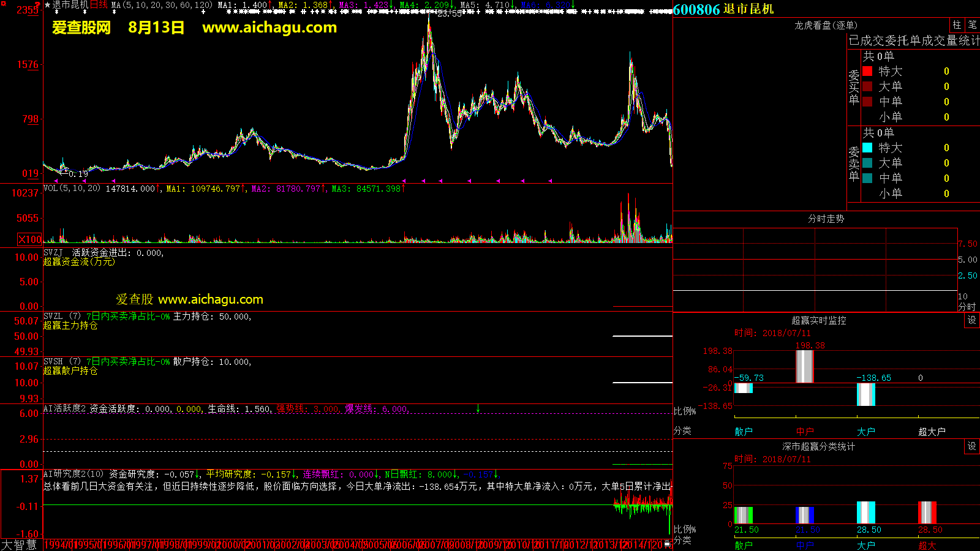Click the VOL(5,10,20) indicator label
980x551 pixels.
tap(72, 189)
